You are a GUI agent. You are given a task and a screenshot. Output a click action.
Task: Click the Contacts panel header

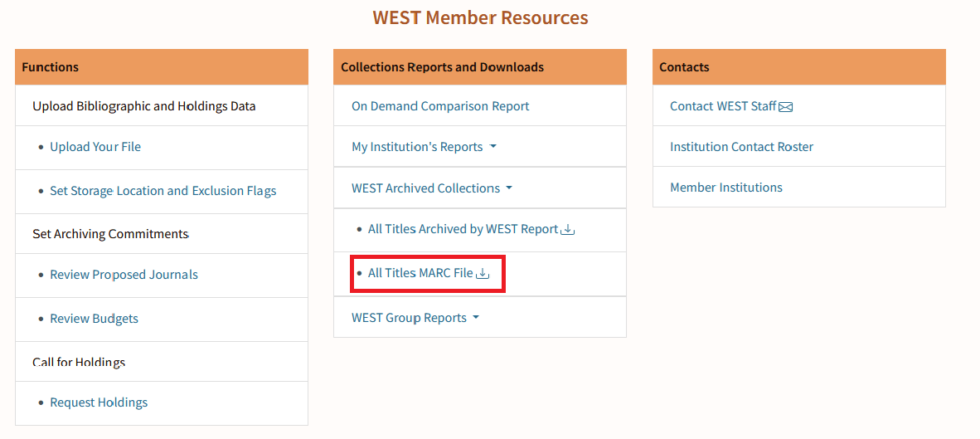[x=798, y=67]
